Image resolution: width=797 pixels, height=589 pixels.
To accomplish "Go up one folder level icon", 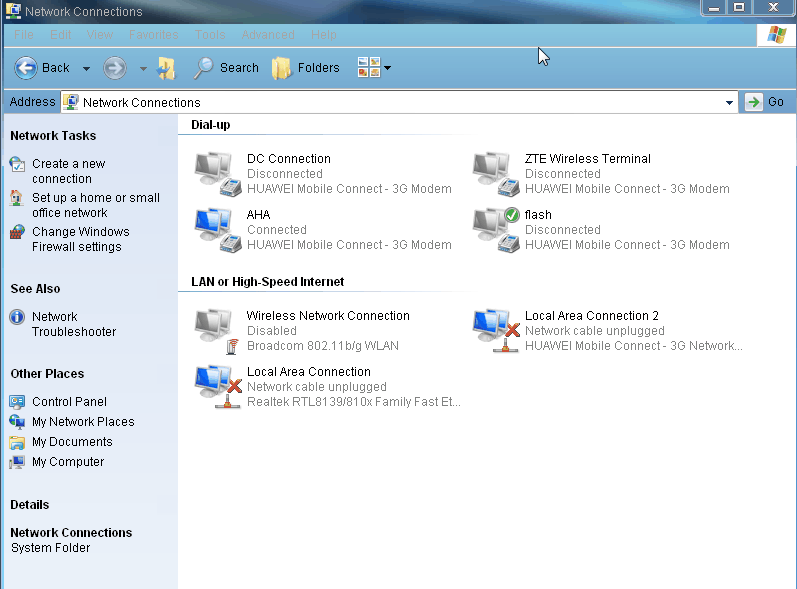I will click(x=167, y=68).
